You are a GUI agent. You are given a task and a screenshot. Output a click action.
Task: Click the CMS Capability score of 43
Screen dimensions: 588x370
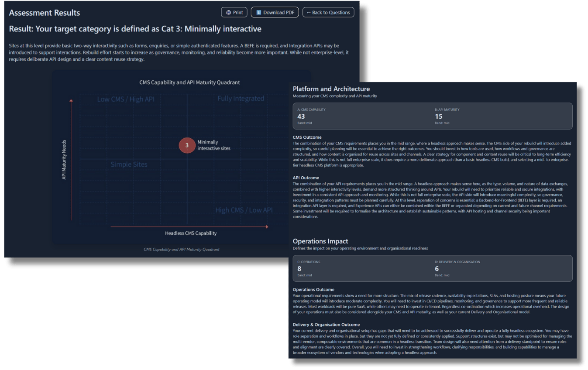(301, 116)
